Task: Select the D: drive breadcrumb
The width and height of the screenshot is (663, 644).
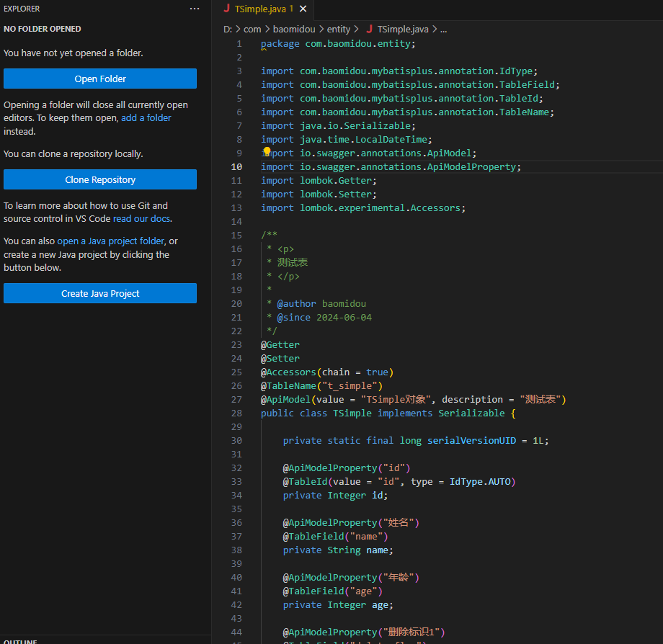Action: (228, 30)
